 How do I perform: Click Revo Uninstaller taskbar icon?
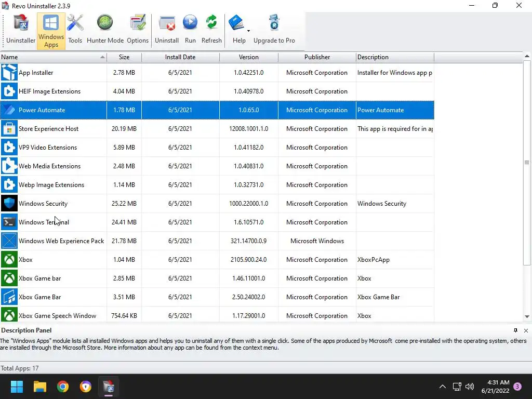tap(109, 387)
